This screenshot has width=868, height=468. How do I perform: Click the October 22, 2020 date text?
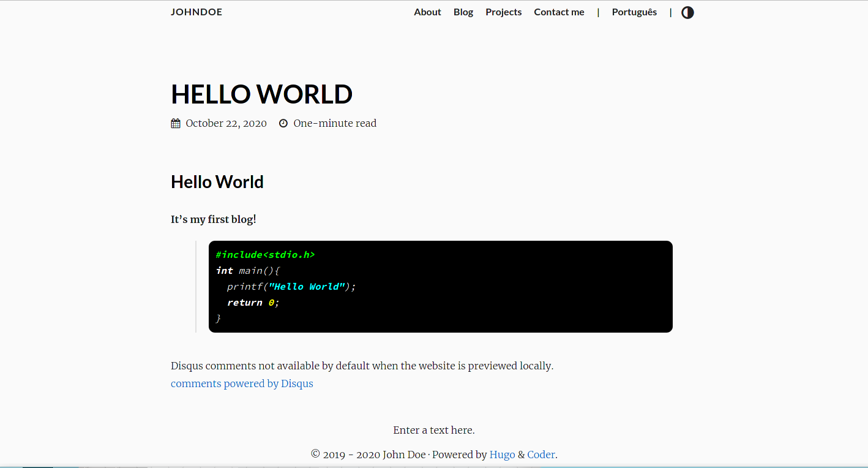pyautogui.click(x=226, y=123)
